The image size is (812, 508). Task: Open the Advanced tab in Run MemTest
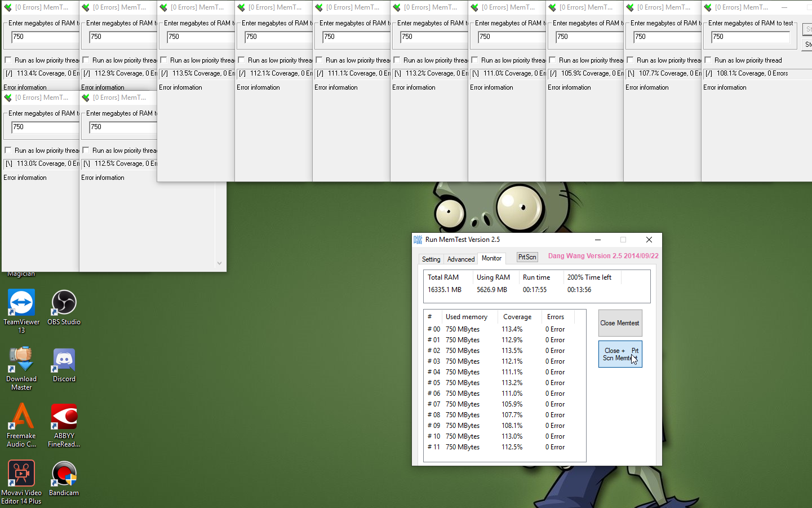click(x=461, y=259)
